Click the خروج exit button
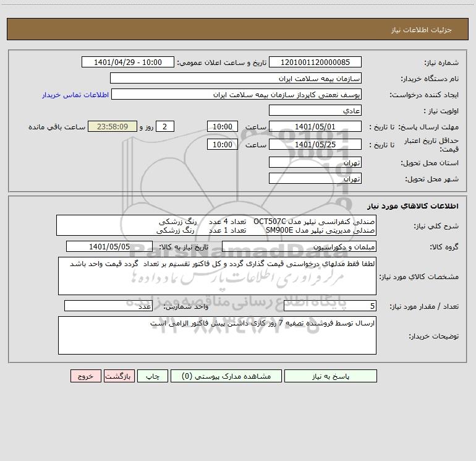 85,376
